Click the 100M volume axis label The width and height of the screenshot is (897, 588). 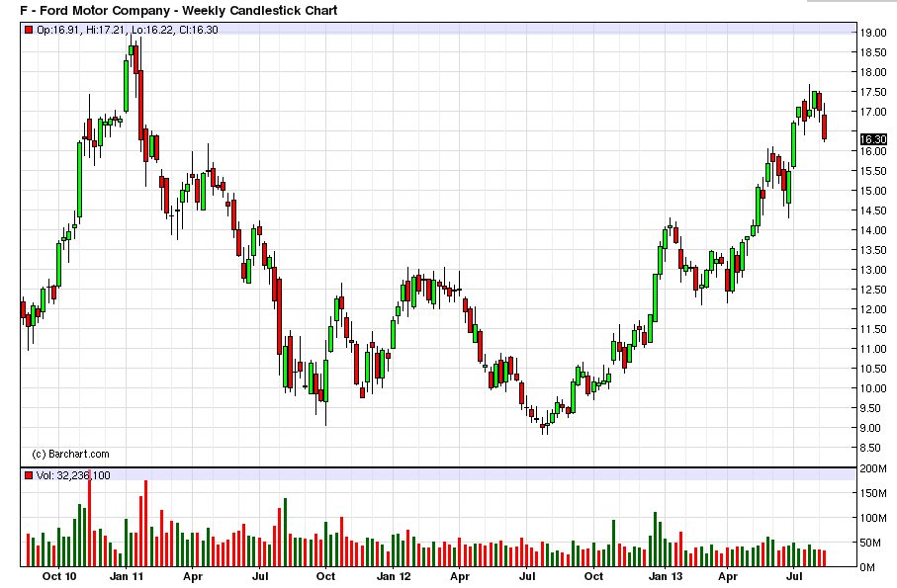click(873, 518)
